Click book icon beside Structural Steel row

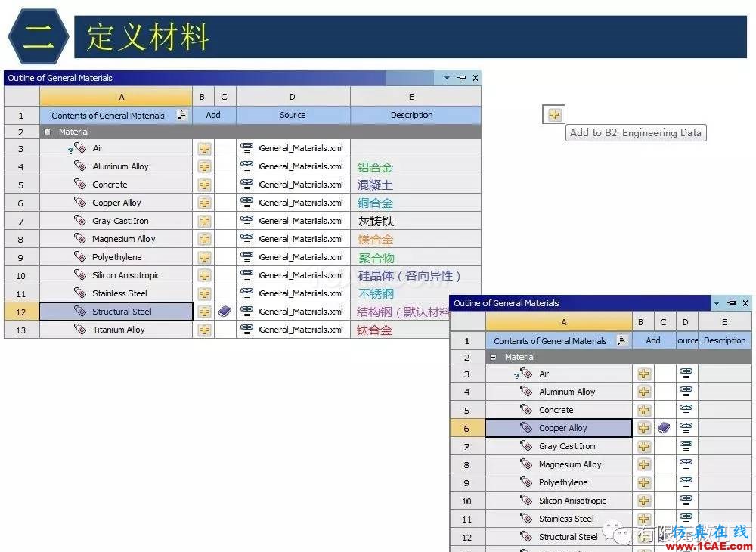225,312
